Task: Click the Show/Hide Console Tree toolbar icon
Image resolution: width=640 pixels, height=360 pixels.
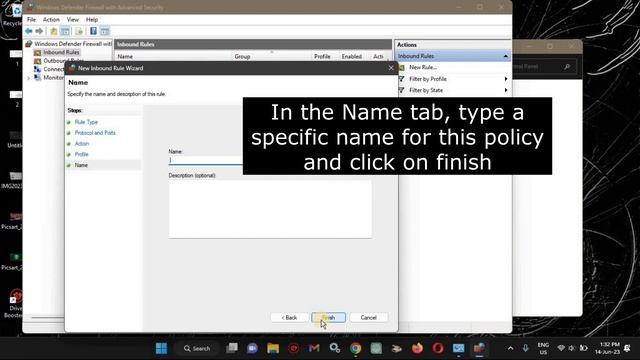Action: (x=65, y=31)
